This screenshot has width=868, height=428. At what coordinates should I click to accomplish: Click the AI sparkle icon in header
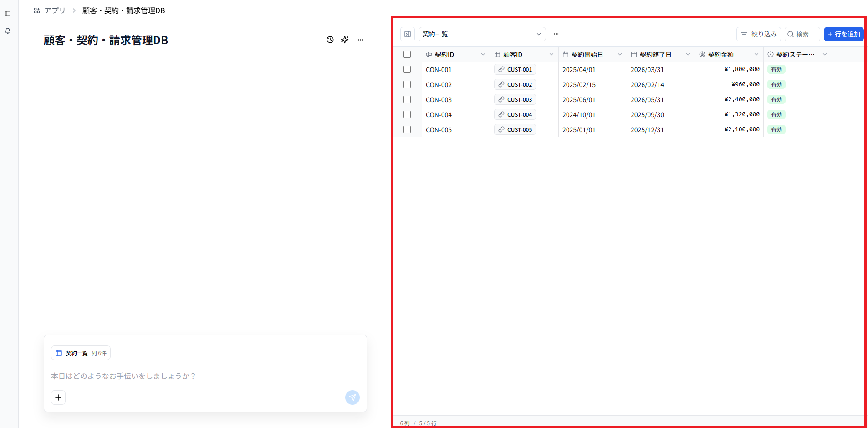point(345,40)
